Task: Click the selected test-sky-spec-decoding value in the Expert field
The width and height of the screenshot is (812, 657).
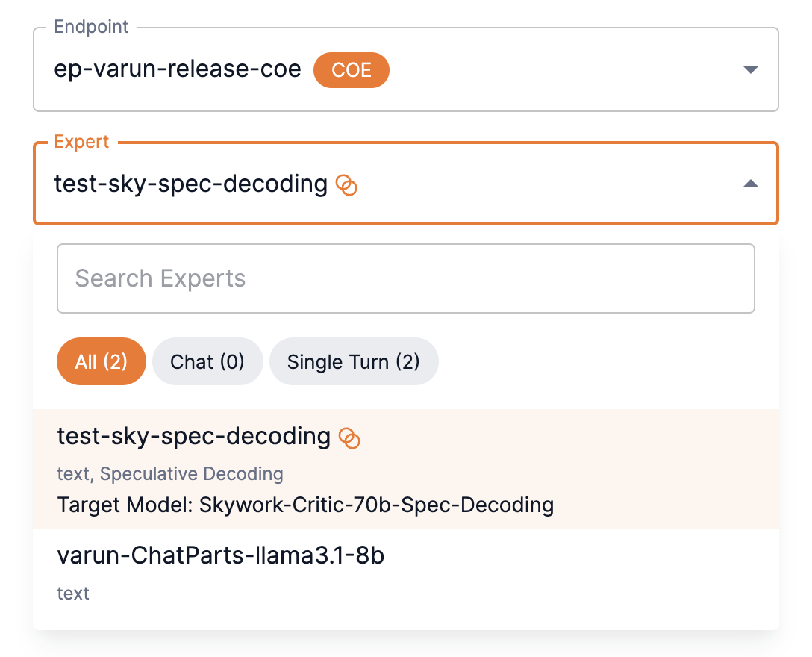Action: point(190,184)
